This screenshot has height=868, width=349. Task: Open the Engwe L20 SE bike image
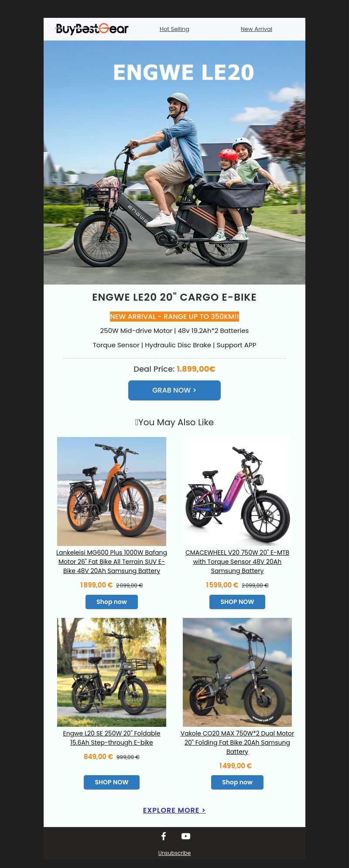pyautogui.click(x=112, y=672)
